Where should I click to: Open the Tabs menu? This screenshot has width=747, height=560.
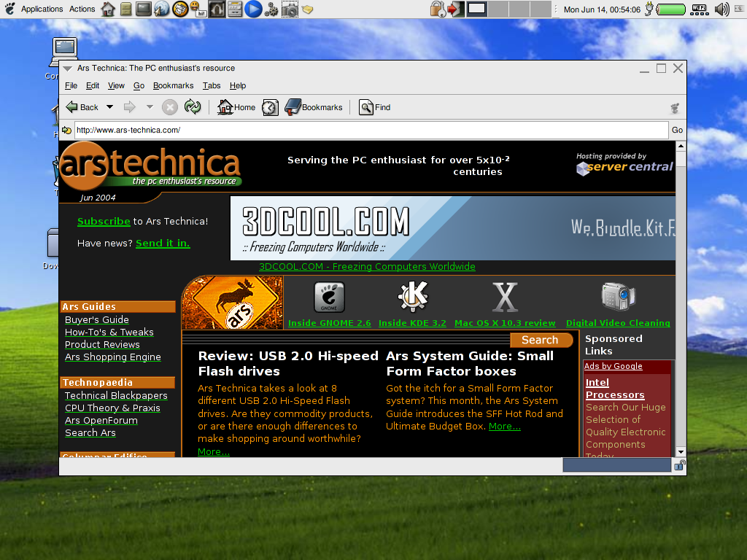212,86
